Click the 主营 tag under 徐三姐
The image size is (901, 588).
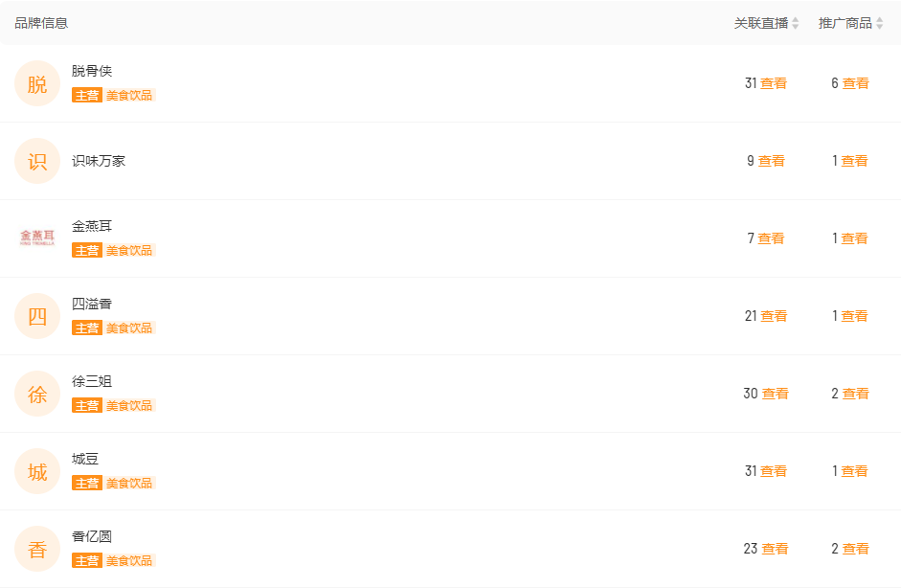tap(87, 406)
